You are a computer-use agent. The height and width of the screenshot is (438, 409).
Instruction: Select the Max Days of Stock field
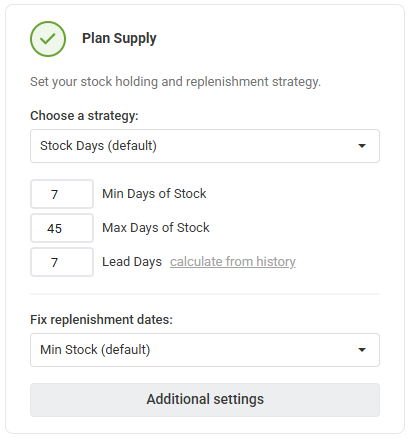click(x=62, y=228)
